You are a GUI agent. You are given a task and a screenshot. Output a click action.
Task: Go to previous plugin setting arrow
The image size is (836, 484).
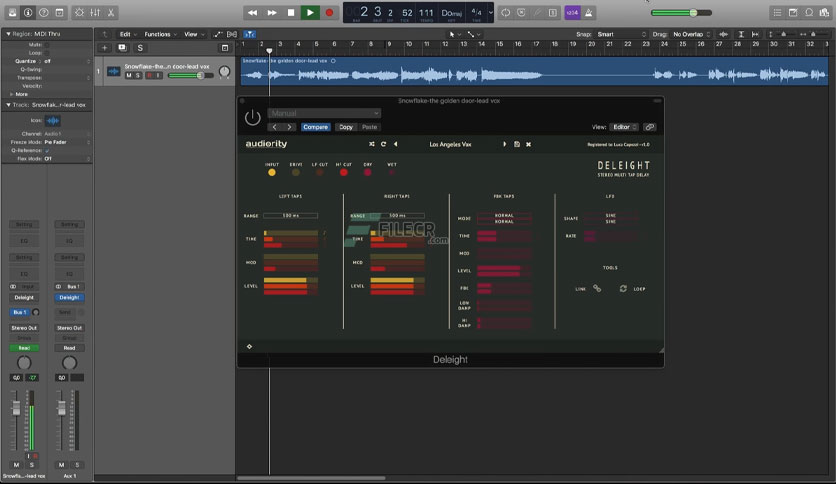point(275,127)
